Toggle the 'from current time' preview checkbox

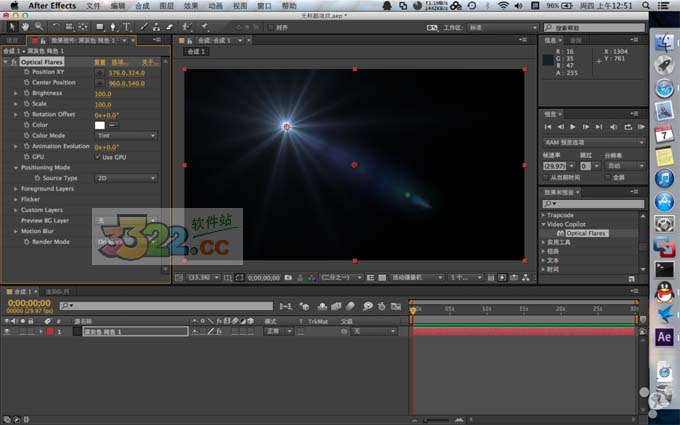click(x=546, y=177)
